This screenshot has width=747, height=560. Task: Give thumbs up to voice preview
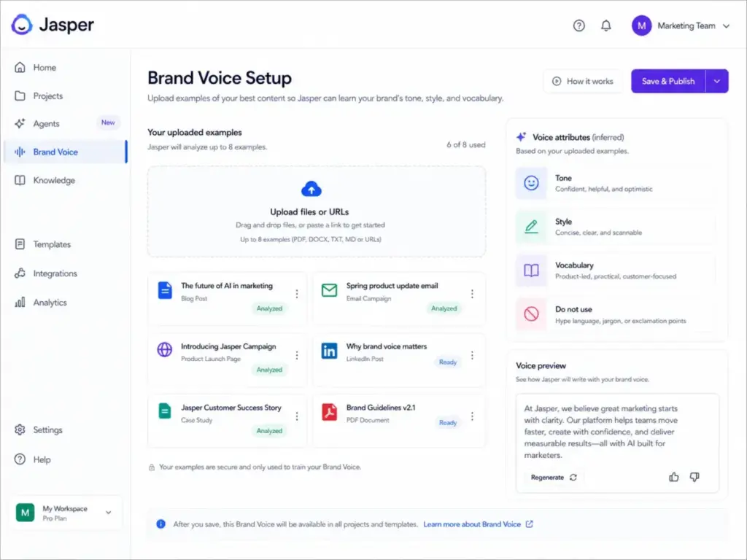[673, 477]
